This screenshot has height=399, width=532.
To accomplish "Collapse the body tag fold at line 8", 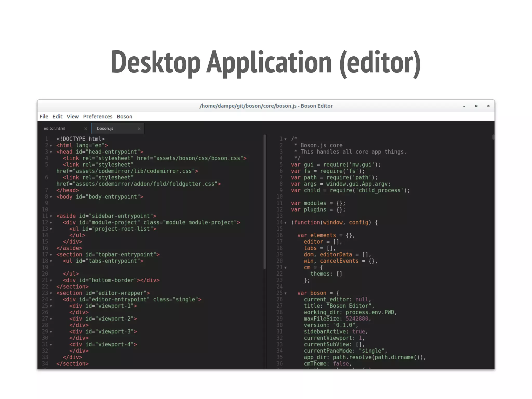I will 51,197.
